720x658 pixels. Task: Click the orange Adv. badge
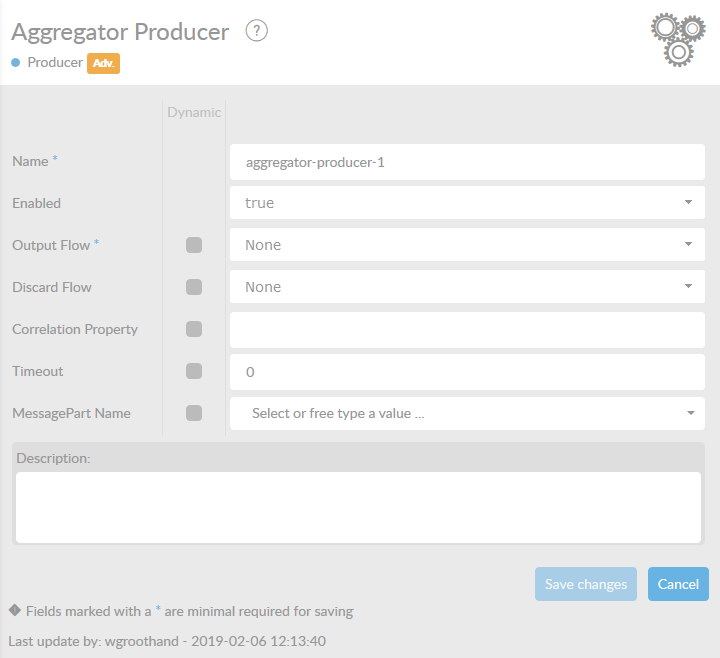104,63
